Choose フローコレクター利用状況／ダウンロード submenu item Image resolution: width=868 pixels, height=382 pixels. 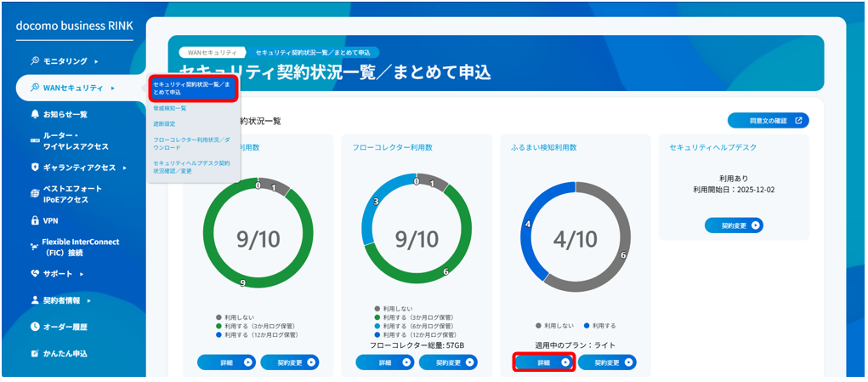192,141
